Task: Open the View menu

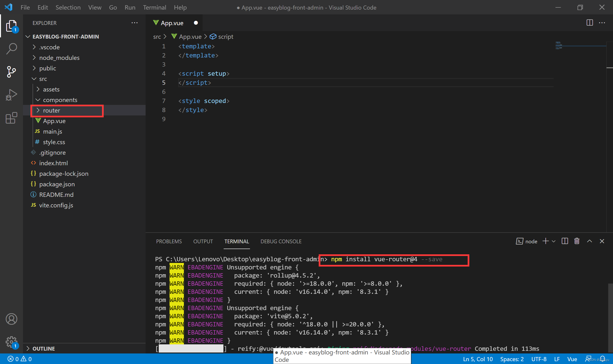Action: (95, 8)
